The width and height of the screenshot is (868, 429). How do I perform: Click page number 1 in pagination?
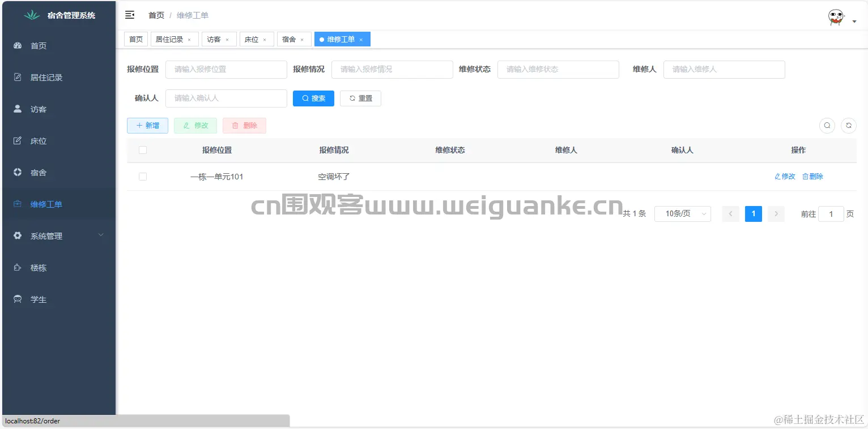tap(754, 214)
